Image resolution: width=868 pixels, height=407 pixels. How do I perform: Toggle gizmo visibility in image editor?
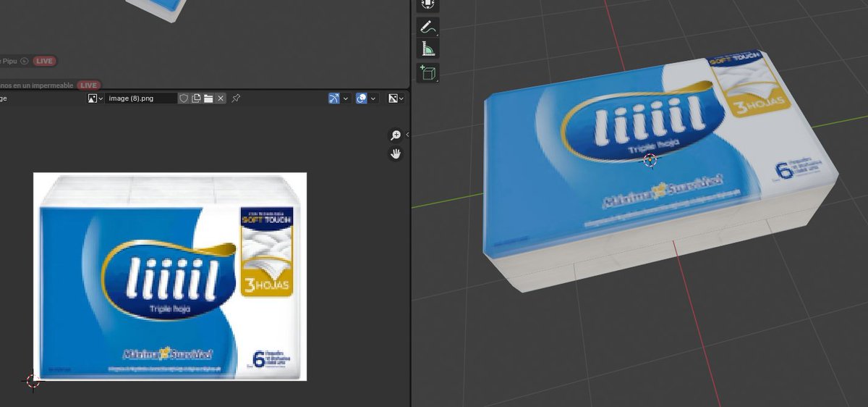point(334,98)
